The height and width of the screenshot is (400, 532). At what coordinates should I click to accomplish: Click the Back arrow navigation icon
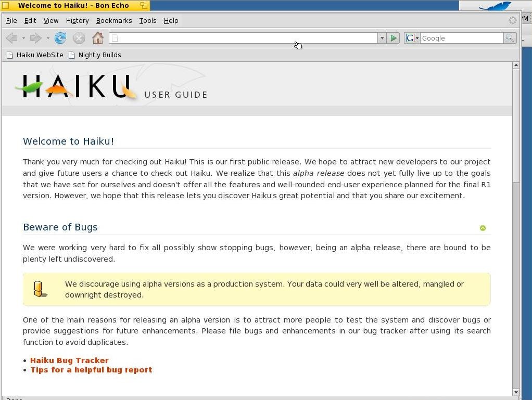point(12,38)
